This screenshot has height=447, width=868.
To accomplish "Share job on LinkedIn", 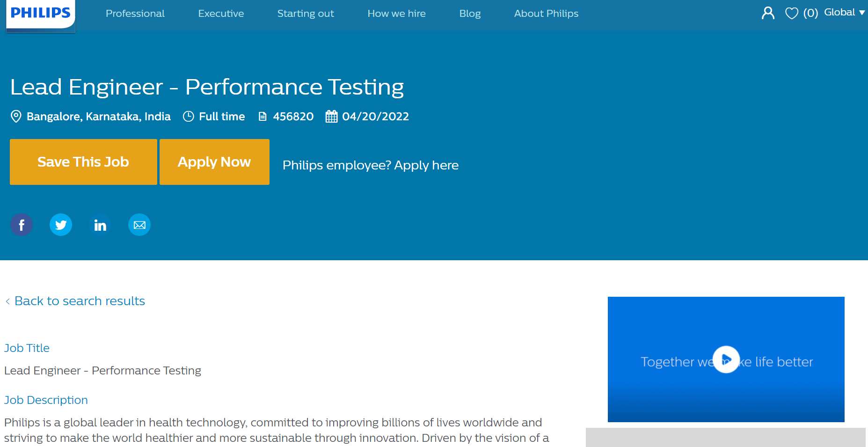I will click(x=100, y=225).
